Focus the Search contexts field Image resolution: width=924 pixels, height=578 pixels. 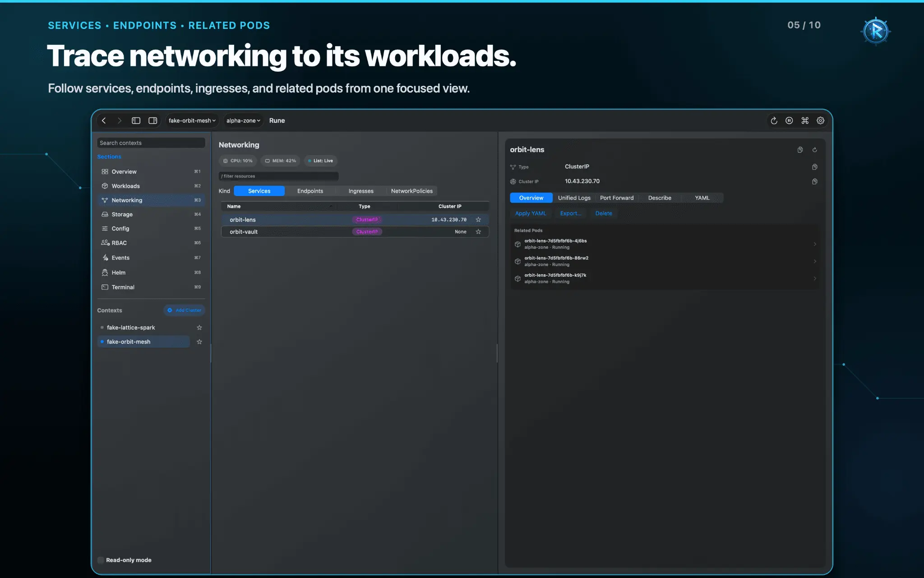(x=151, y=143)
